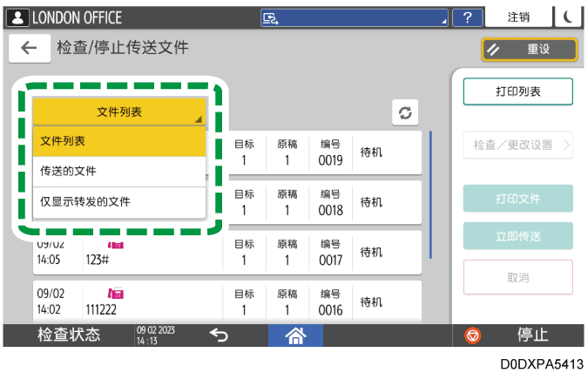This screenshot has width=588, height=373.
Task: Open 检查/更改设置 settings
Action: pyautogui.click(x=517, y=145)
